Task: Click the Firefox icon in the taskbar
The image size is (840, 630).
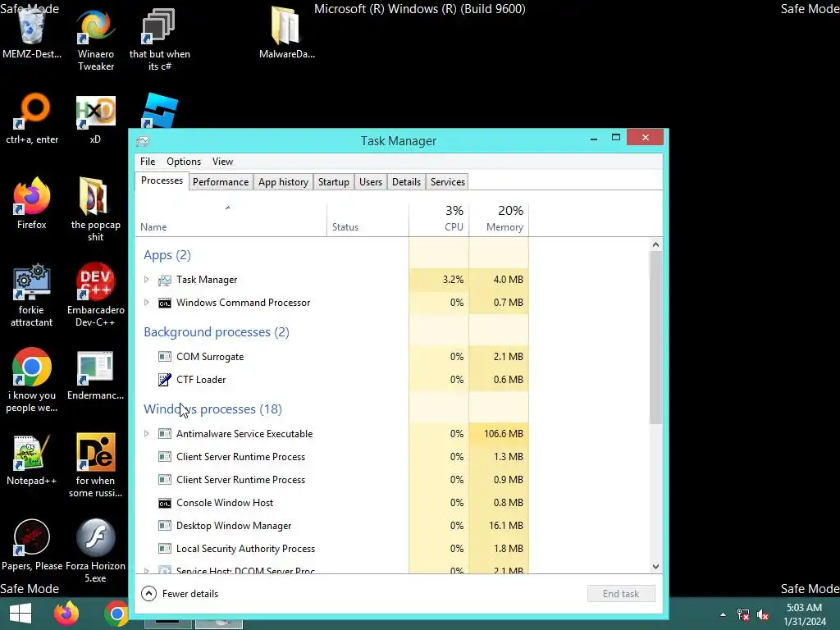Action: 66,614
